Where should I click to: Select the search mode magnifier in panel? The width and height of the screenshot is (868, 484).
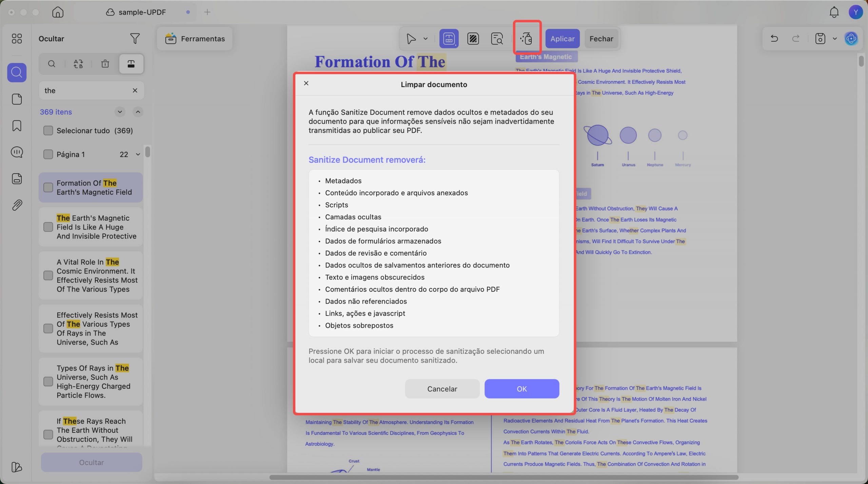pyautogui.click(x=52, y=64)
